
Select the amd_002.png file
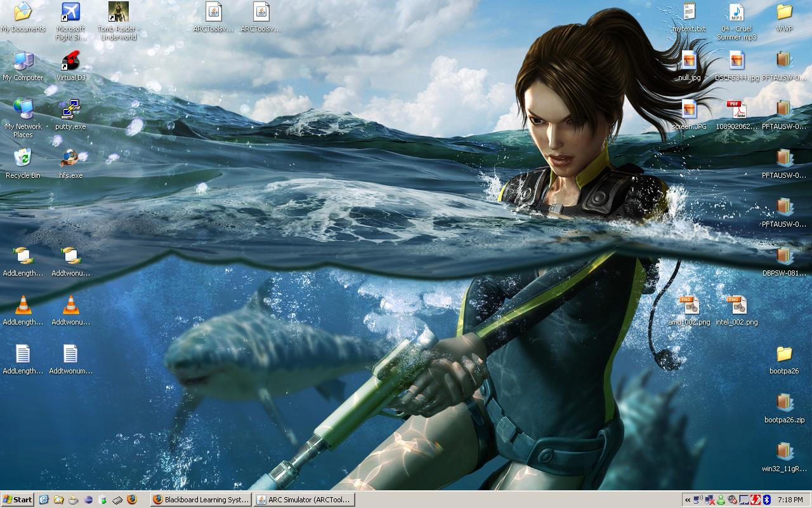(x=689, y=311)
